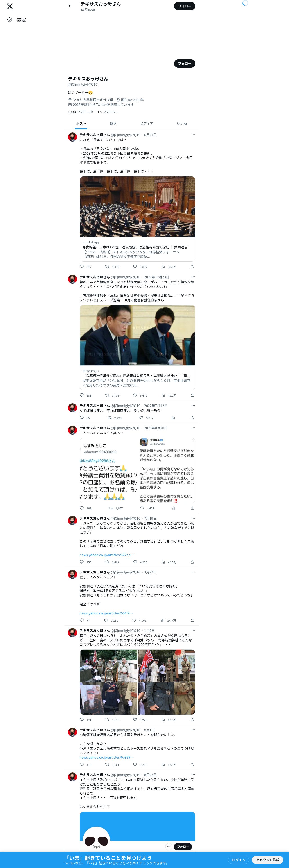Share the 2022年12月23日 post
This screenshot has height=868, width=289.
(x=192, y=395)
